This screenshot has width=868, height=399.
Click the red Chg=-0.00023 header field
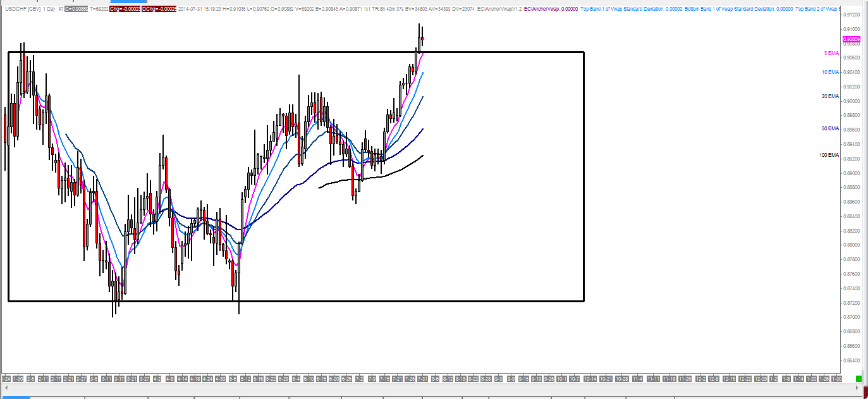click(125, 9)
